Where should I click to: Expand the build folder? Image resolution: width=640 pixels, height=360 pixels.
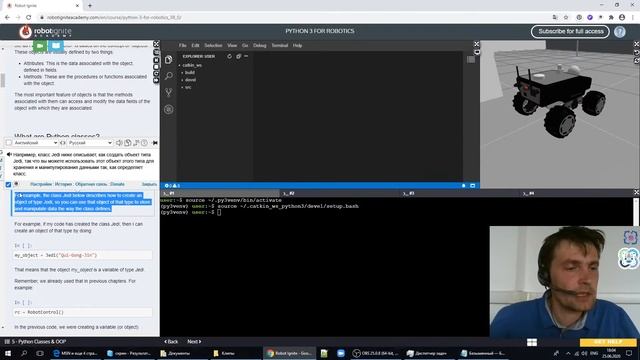(x=190, y=73)
